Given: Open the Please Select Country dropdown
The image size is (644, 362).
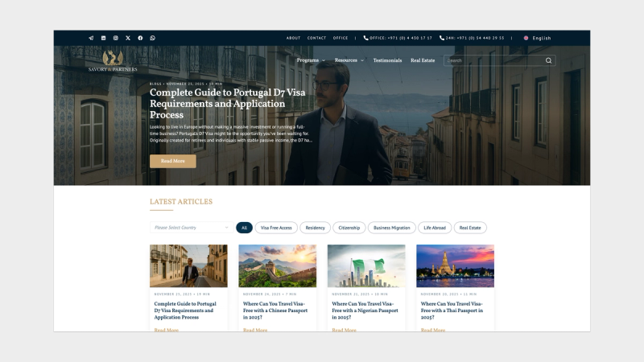Looking at the screenshot, I should click(192, 228).
